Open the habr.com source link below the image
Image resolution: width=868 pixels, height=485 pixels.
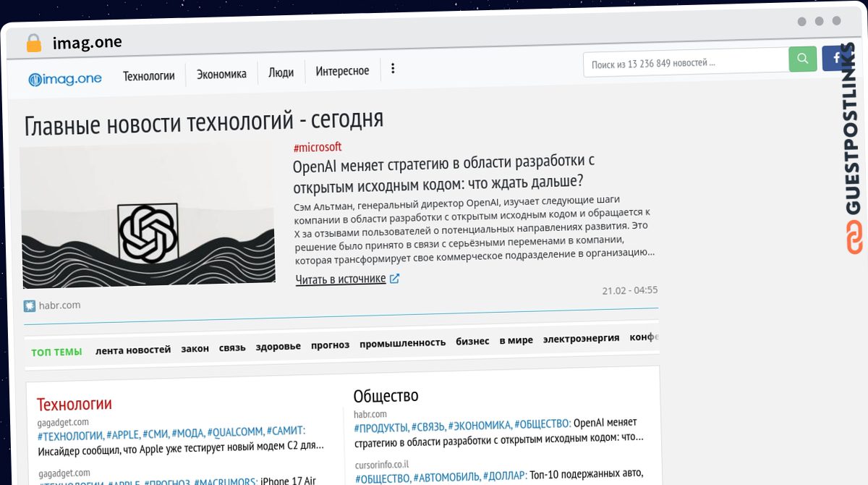pyautogui.click(x=59, y=305)
